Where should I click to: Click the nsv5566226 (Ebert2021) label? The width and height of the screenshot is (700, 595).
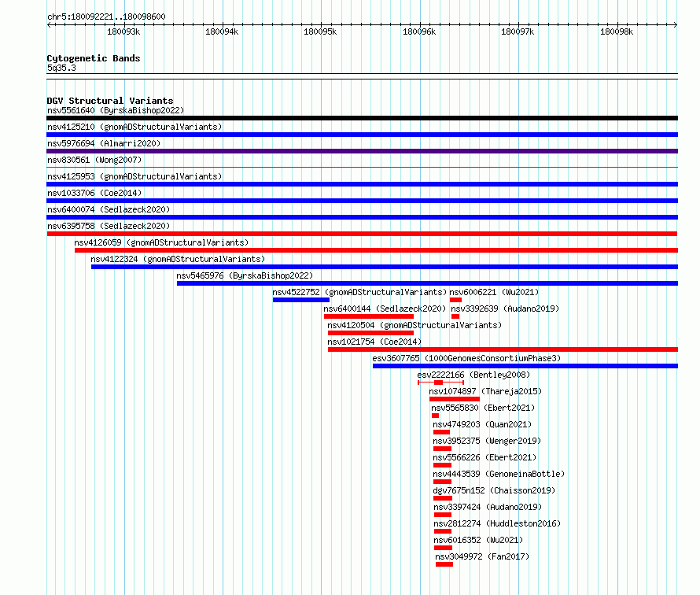[x=484, y=457]
